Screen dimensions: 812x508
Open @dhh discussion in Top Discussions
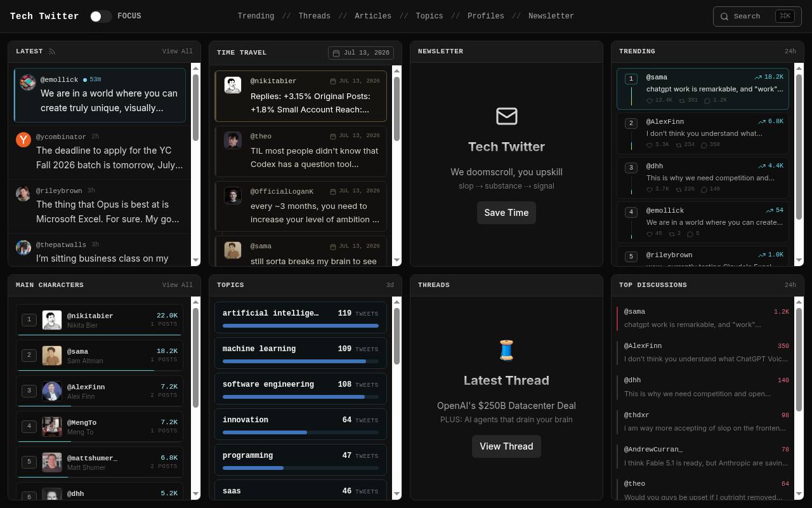[703, 387]
